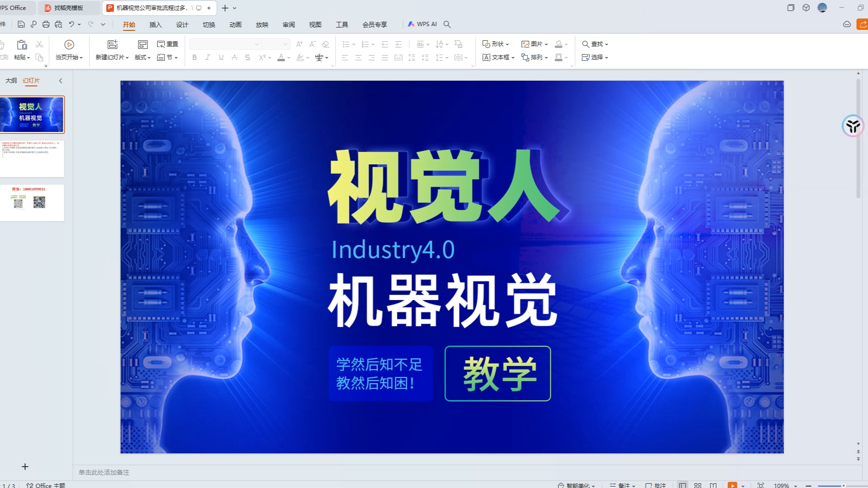Viewport: 868px width, 488px height.
Task: Click the WPS AI button
Action: click(x=422, y=24)
